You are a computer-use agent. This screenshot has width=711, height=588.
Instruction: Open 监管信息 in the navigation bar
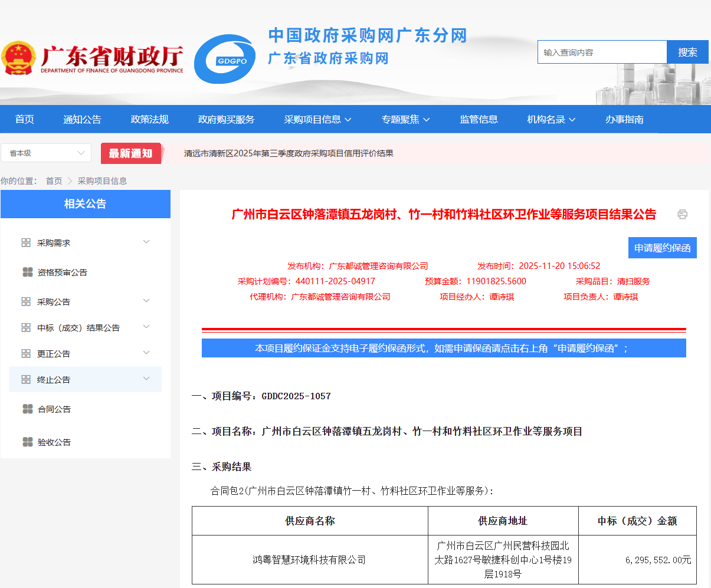pos(479,119)
